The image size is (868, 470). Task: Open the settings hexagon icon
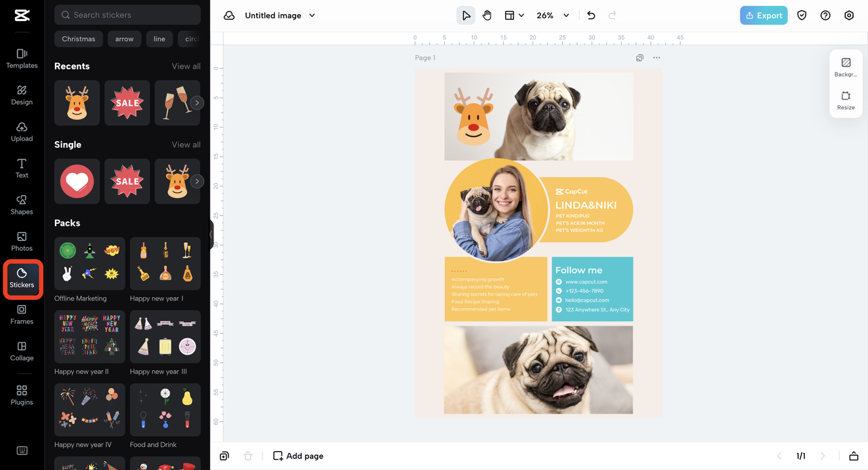(849, 16)
